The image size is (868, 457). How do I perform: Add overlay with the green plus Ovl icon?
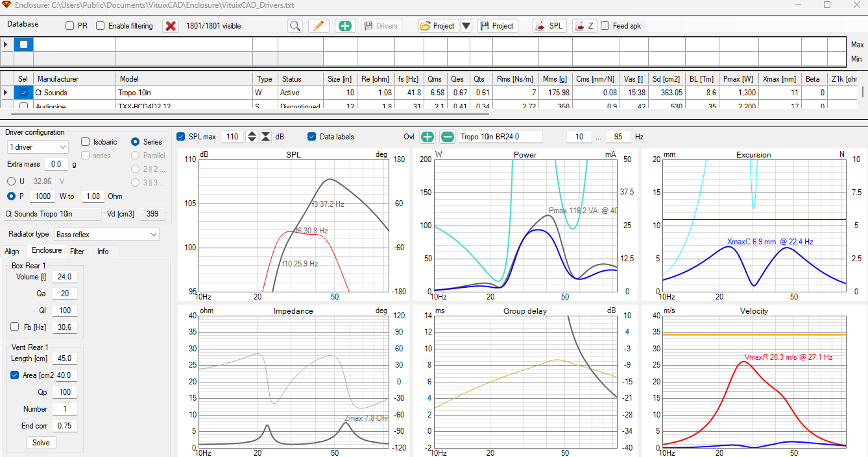click(428, 137)
